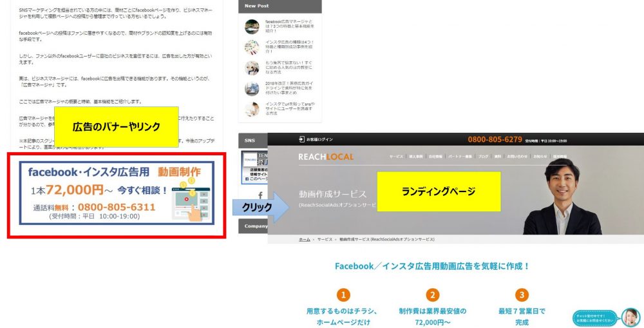Open the facebook広告マネージャ new post thumbnail
Image resolution: width=644 pixels, height=328 pixels.
click(252, 26)
